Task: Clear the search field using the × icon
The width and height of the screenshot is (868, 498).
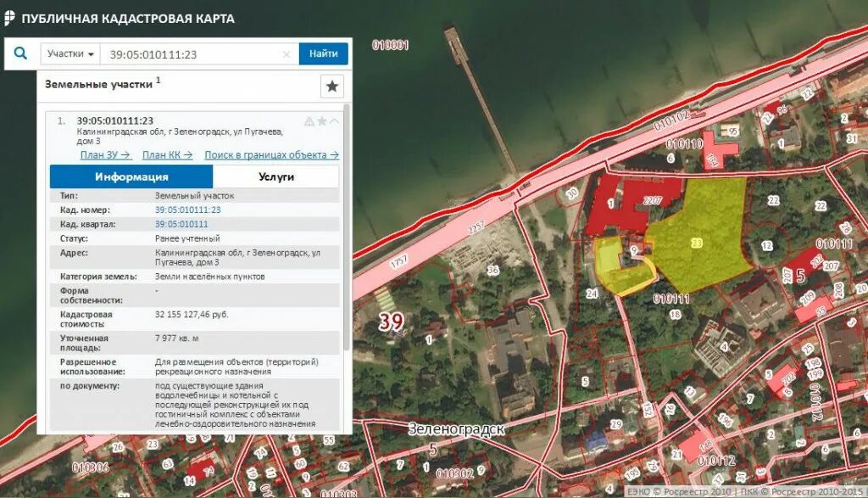Action: (x=287, y=53)
